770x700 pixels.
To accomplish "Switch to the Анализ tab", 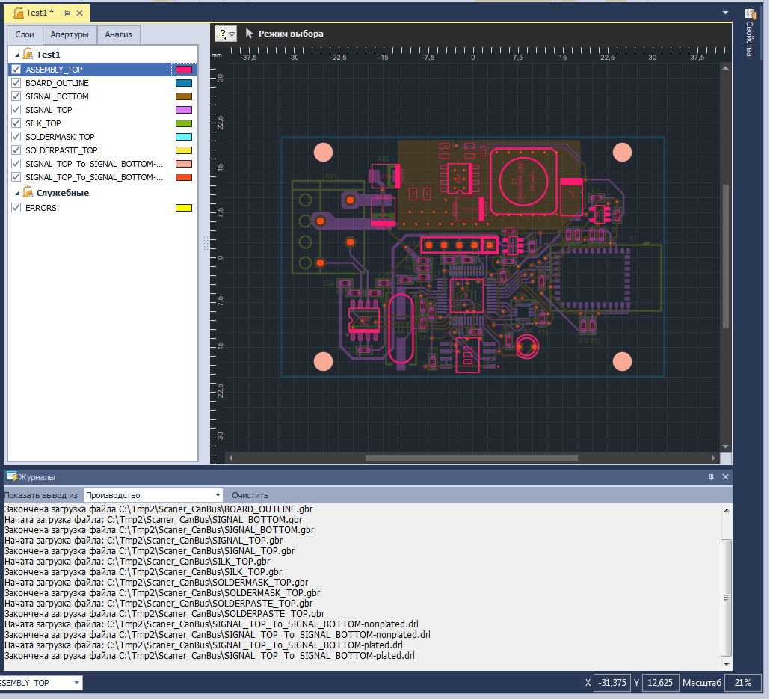I will [x=118, y=34].
